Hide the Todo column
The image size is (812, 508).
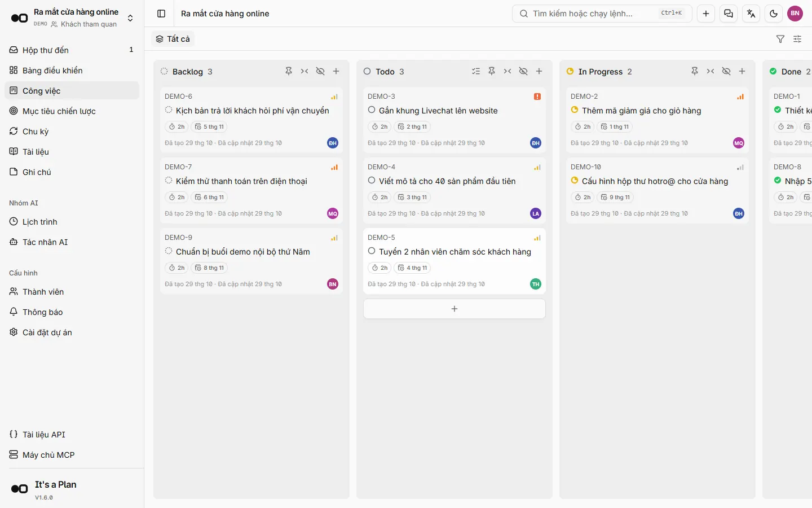[x=523, y=71]
